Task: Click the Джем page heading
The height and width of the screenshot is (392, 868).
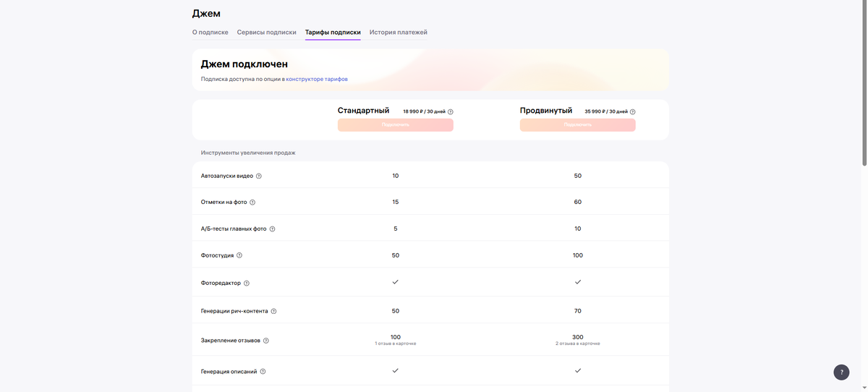Action: 206,13
